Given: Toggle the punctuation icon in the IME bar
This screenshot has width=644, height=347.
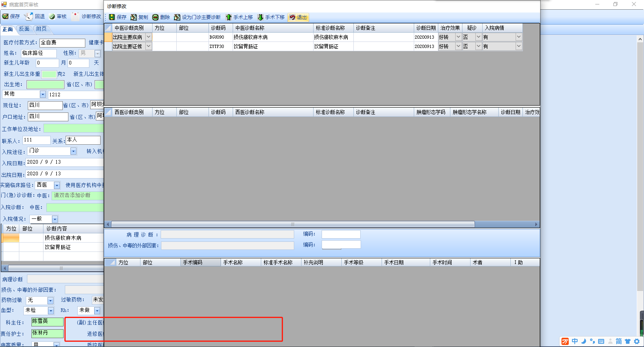Looking at the screenshot, I should pyautogui.click(x=592, y=341).
